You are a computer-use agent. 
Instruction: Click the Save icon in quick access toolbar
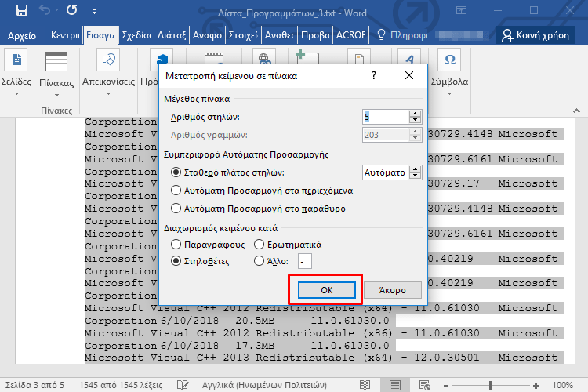tap(22, 10)
